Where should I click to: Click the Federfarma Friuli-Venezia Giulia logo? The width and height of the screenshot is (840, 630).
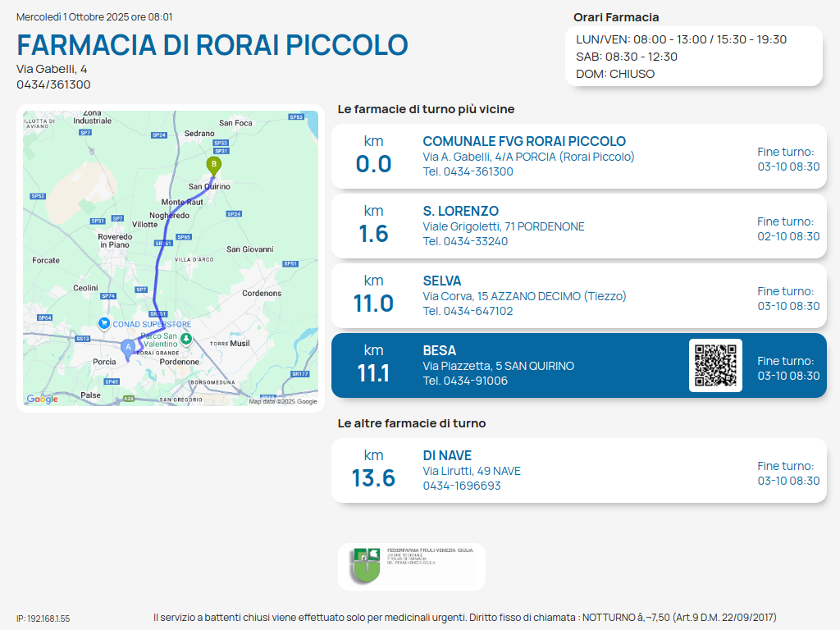365,566
